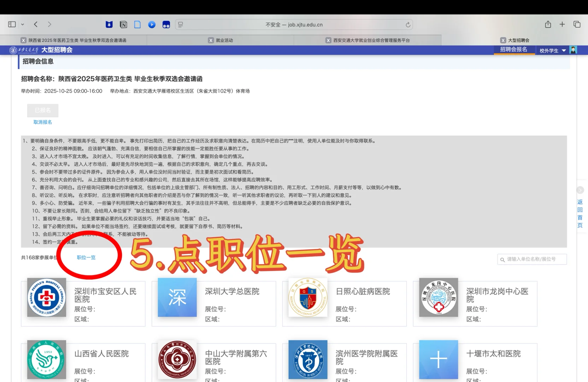Click the tip line starting 9、多小心、防受骗
Screen dimensions: 588x382
click(193, 203)
